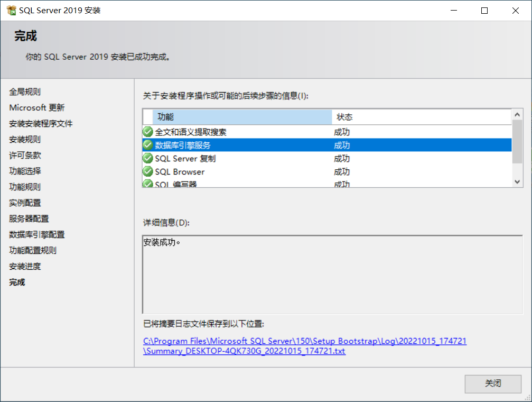This screenshot has height=402, width=532.
Task: Select the 全文和语义提取搜索 row
Action: tap(327, 132)
